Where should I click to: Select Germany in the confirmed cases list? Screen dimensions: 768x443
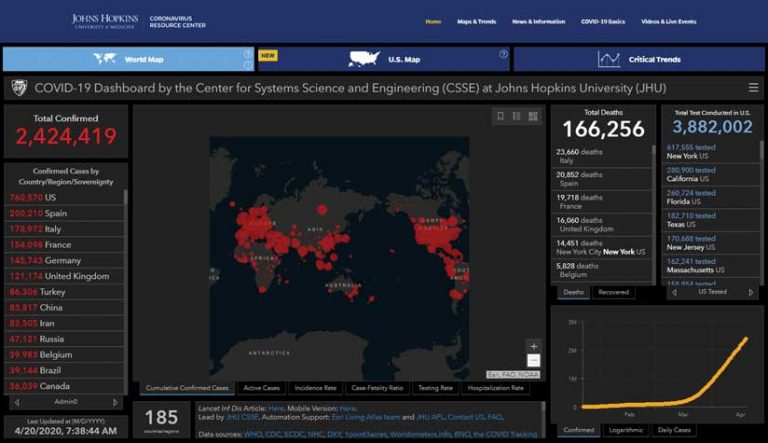(x=64, y=260)
